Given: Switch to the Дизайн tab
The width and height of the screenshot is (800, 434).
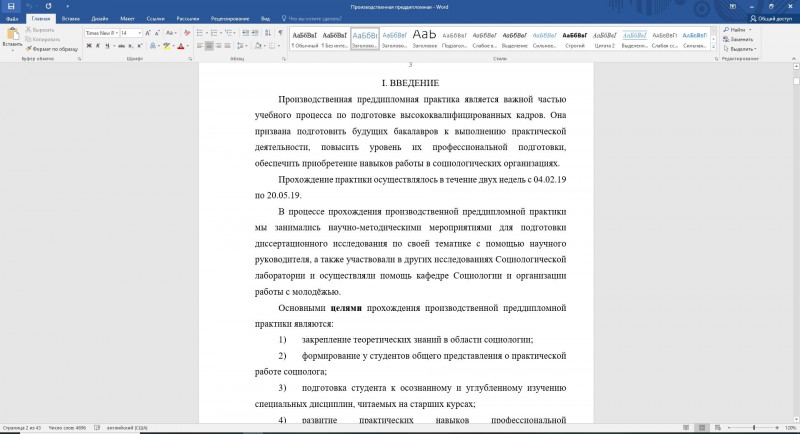Looking at the screenshot, I should pos(99,18).
